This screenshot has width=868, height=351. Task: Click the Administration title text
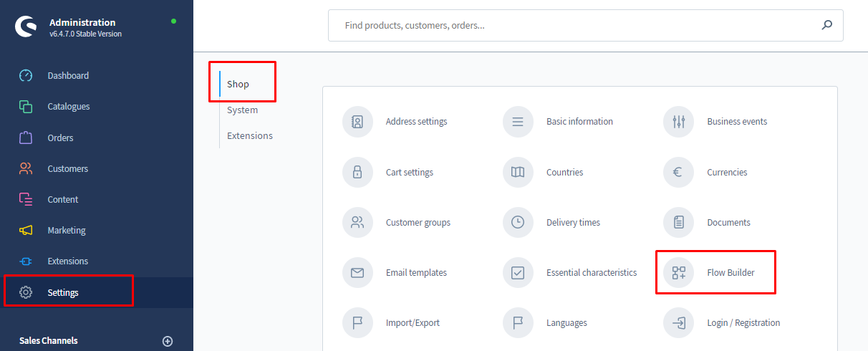pyautogui.click(x=82, y=22)
